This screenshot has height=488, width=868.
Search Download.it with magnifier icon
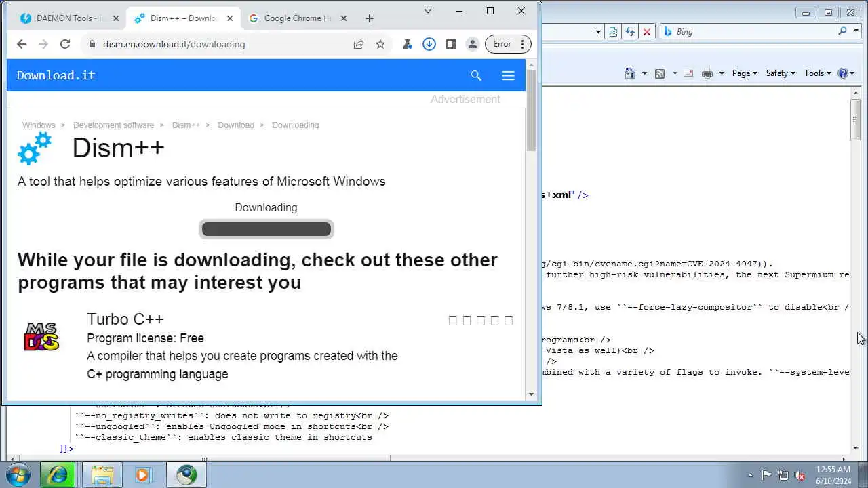point(476,75)
